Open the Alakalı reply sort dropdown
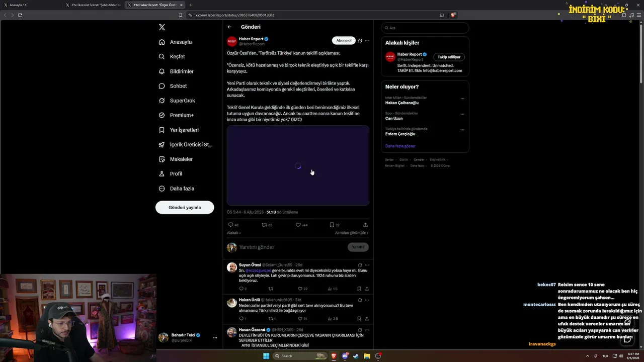 [234, 233]
